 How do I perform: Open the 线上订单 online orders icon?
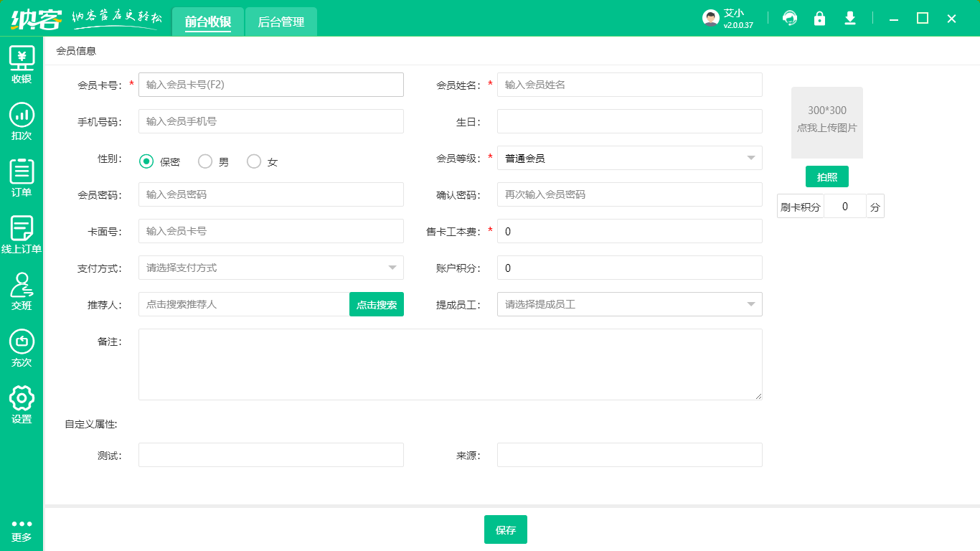tap(22, 233)
